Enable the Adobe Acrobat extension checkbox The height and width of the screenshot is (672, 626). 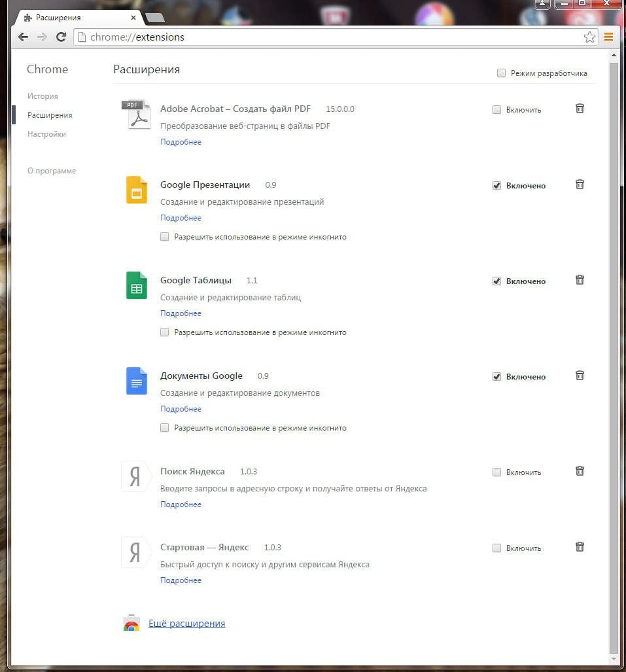click(496, 110)
